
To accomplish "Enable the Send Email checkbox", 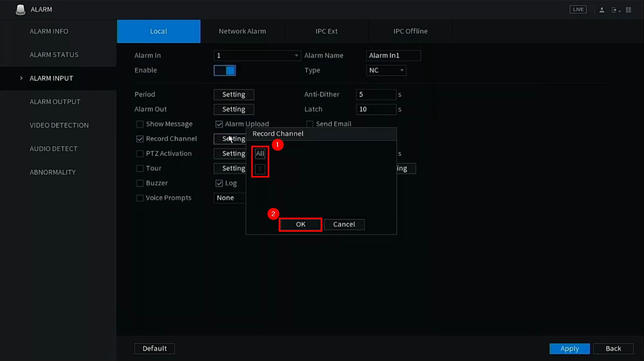I will [x=310, y=124].
